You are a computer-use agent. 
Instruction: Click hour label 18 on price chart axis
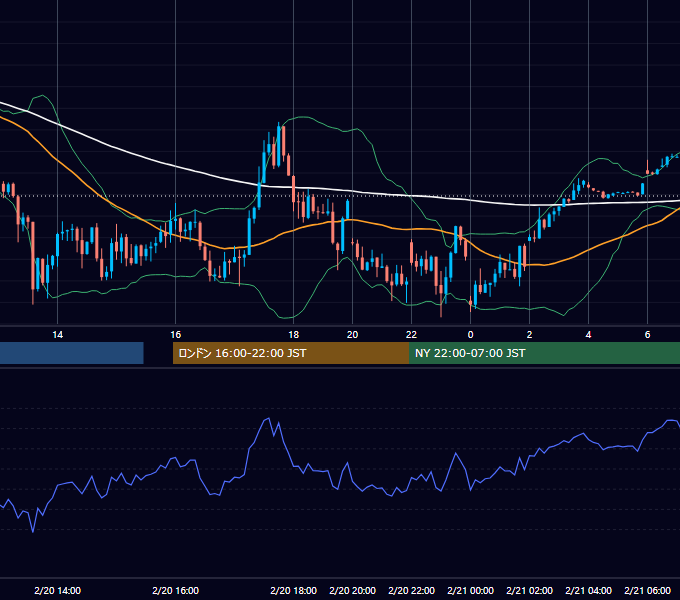293,334
